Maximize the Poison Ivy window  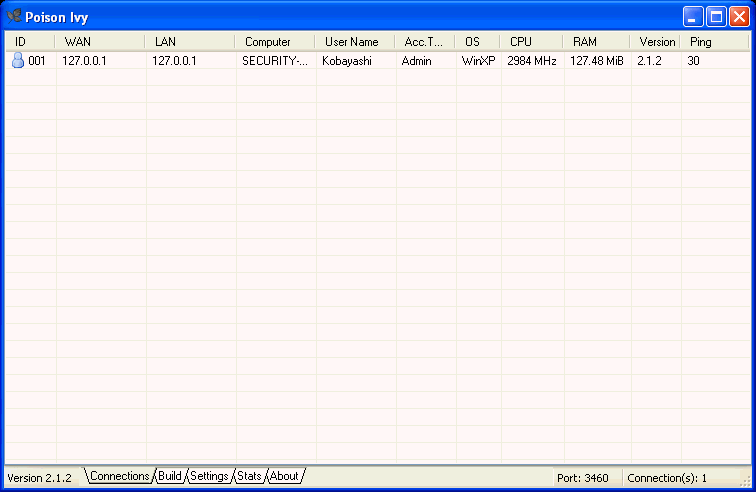(716, 16)
